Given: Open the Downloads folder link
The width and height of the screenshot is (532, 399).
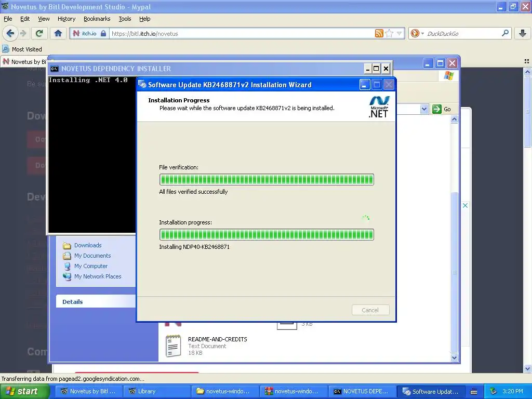Looking at the screenshot, I should point(88,245).
